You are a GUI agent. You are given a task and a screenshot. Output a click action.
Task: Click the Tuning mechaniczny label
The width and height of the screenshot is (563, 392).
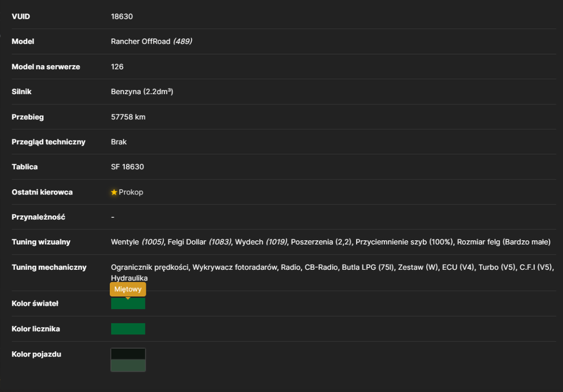click(x=49, y=267)
